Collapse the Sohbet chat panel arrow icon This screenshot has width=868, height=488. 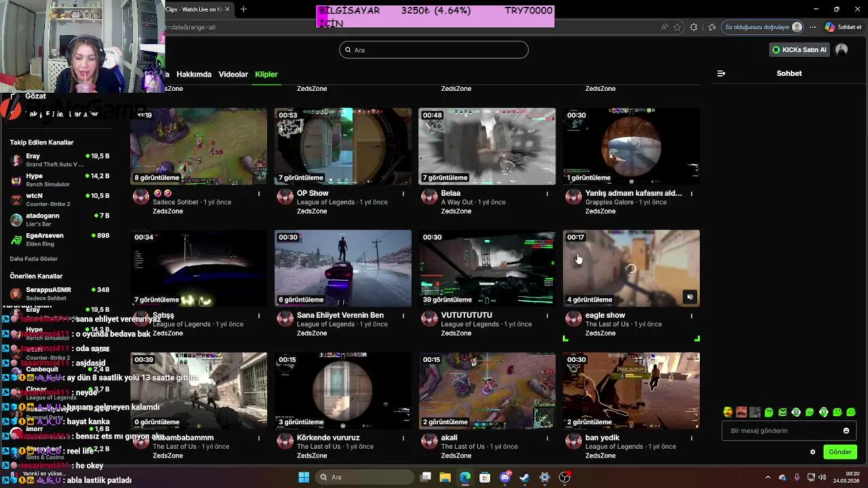pos(721,73)
